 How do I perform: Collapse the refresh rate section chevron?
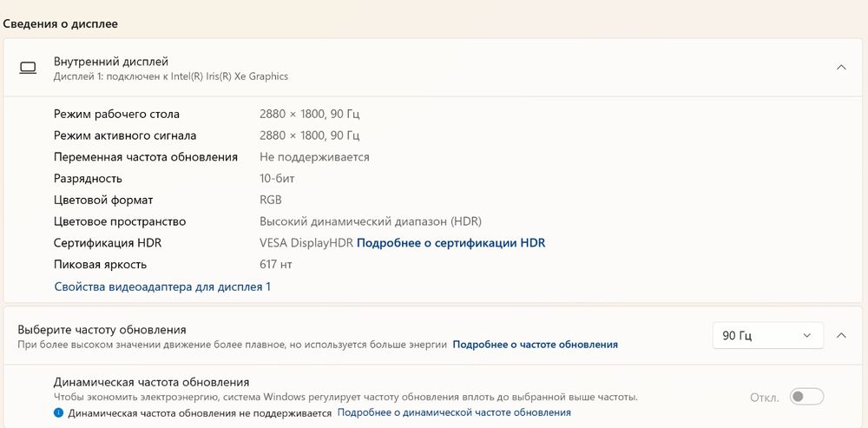pos(840,335)
